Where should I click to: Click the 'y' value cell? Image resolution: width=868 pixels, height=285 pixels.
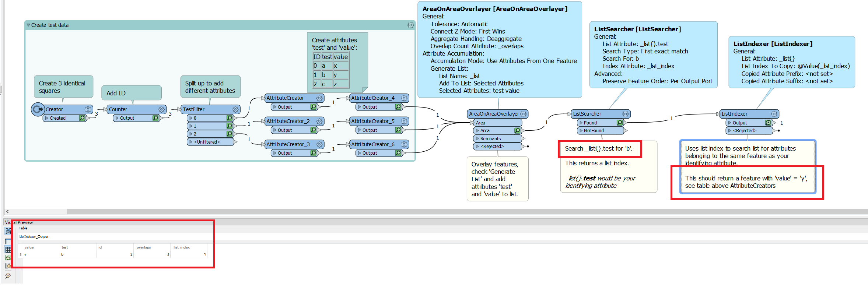click(41, 254)
